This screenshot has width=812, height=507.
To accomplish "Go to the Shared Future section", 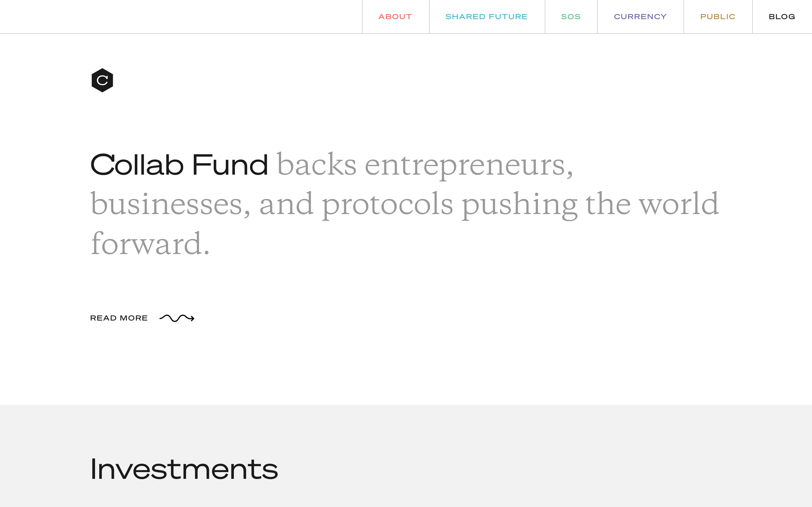I will pyautogui.click(x=486, y=17).
